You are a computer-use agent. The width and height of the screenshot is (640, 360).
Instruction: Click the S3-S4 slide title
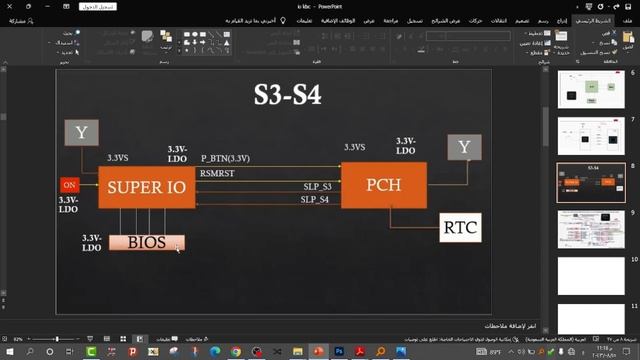[x=287, y=95]
